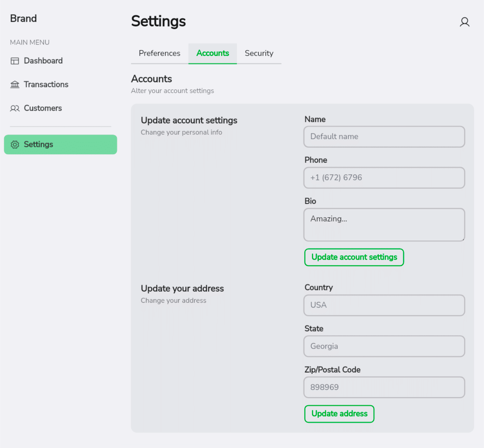
Task: Switch to the Preferences tab
Action: (x=159, y=53)
